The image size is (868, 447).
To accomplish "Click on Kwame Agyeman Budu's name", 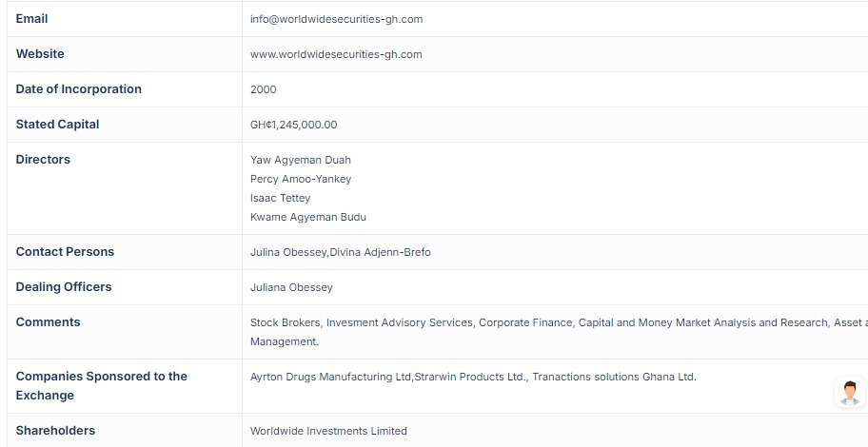I will point(307,217).
